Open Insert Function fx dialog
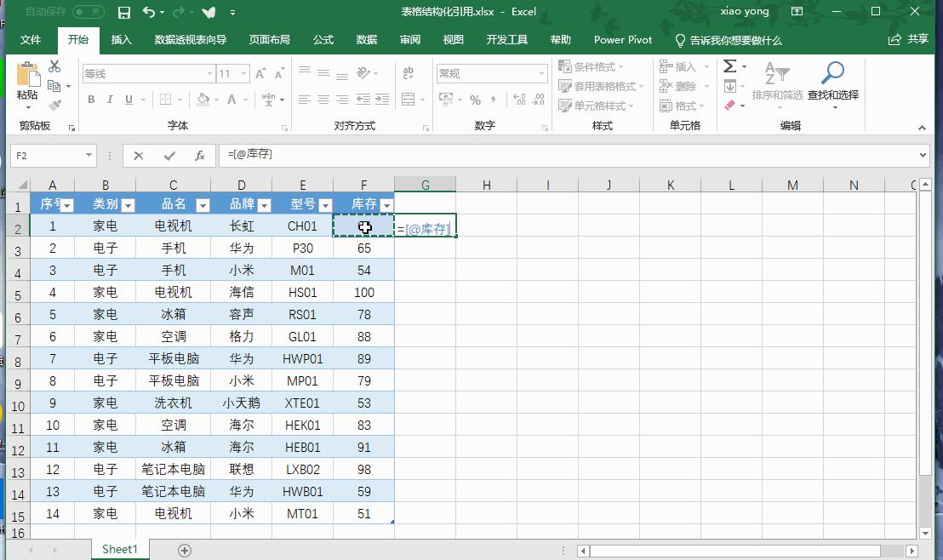The height and width of the screenshot is (560, 943). (200, 156)
